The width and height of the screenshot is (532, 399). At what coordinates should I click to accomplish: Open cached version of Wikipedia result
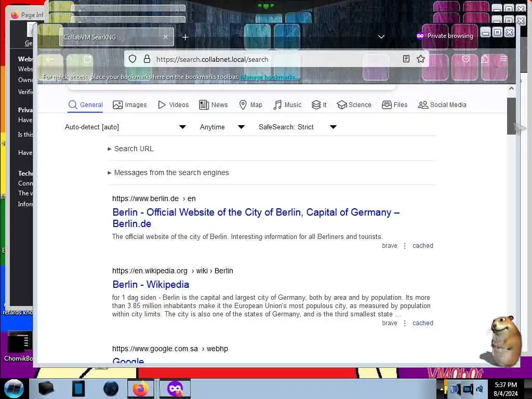pyautogui.click(x=423, y=323)
